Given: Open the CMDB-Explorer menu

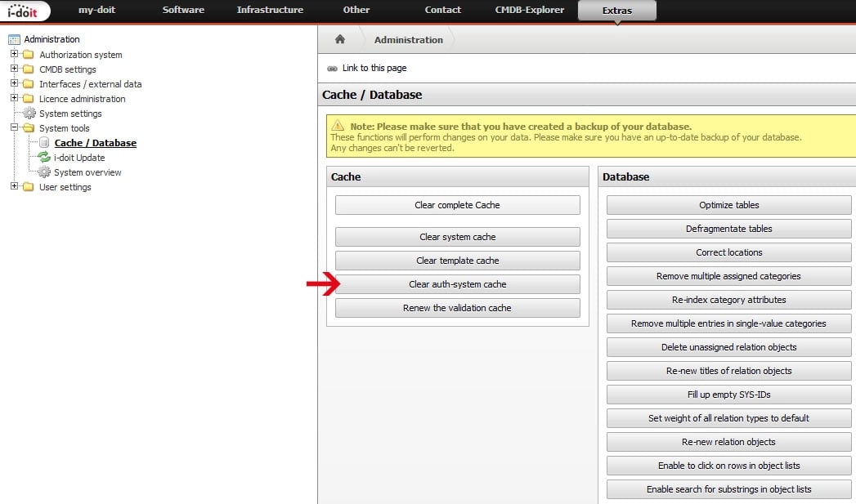Looking at the screenshot, I should [530, 10].
